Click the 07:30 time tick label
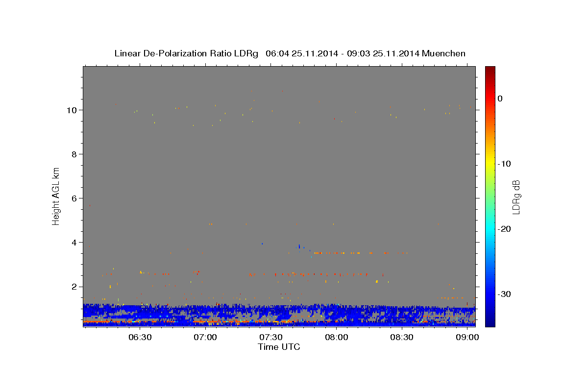The image size is (588, 392). tap(271, 338)
